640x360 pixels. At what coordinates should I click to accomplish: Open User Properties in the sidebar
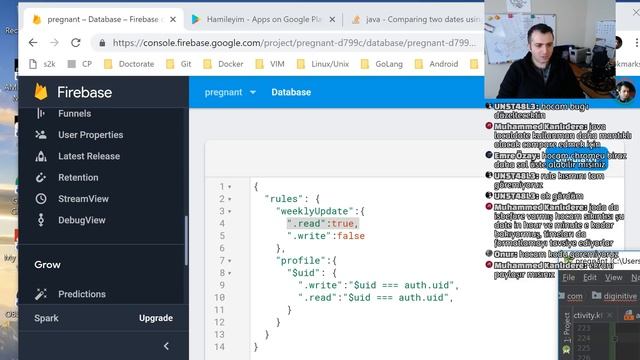coord(90,135)
